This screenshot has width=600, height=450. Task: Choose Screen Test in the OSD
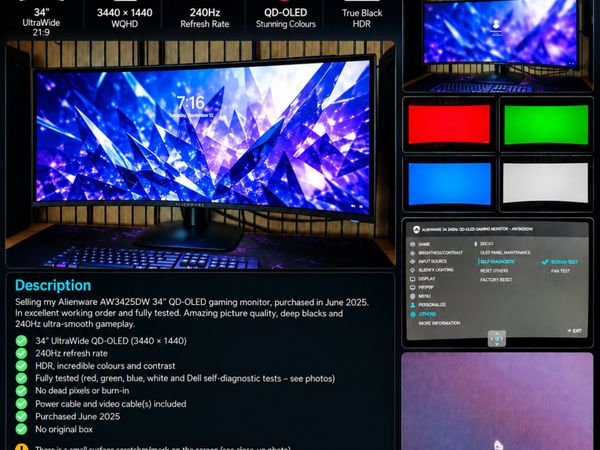pos(564,262)
